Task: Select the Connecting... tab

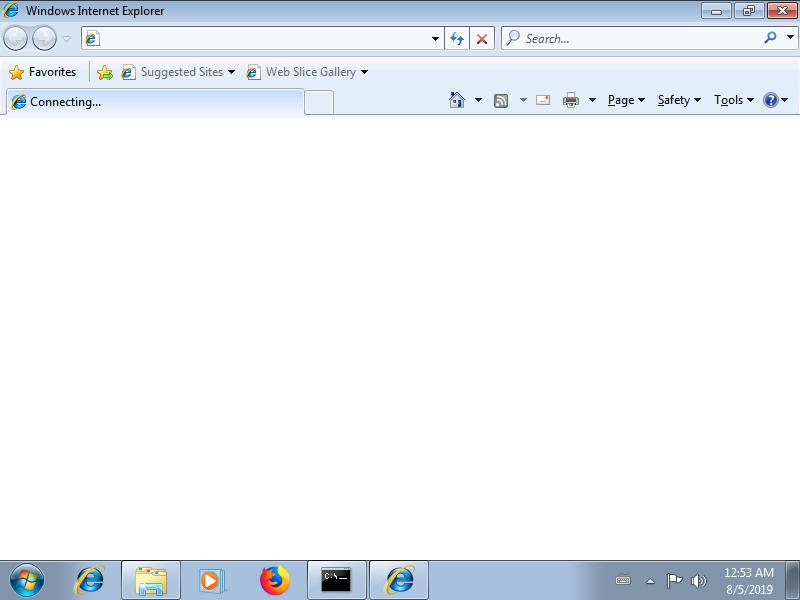Action: tap(155, 102)
